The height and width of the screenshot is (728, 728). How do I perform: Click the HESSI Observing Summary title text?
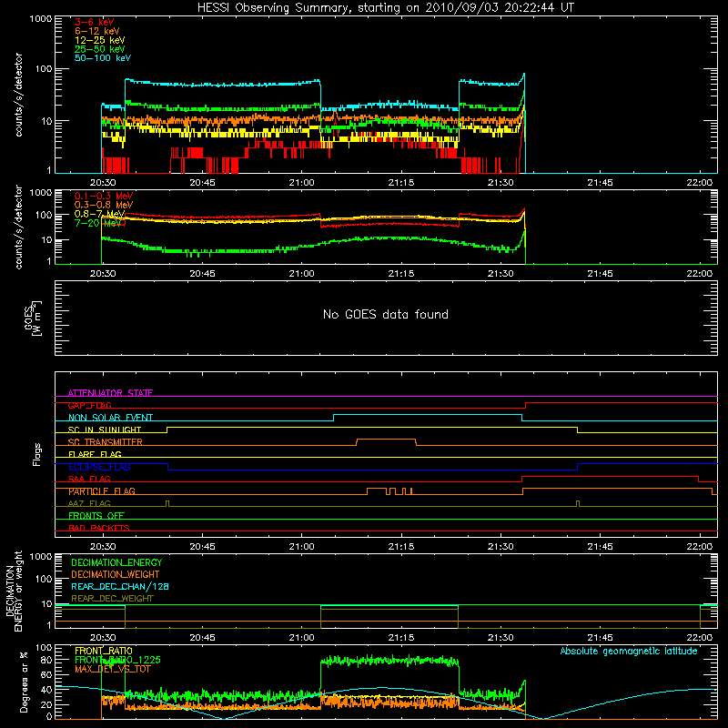pyautogui.click(x=386, y=8)
